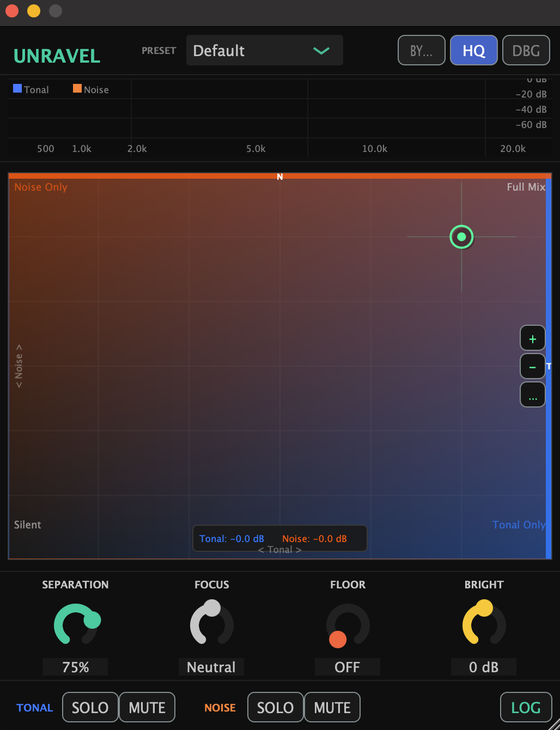Click the 75% separation value field
The width and height of the screenshot is (560, 730).
point(75,667)
